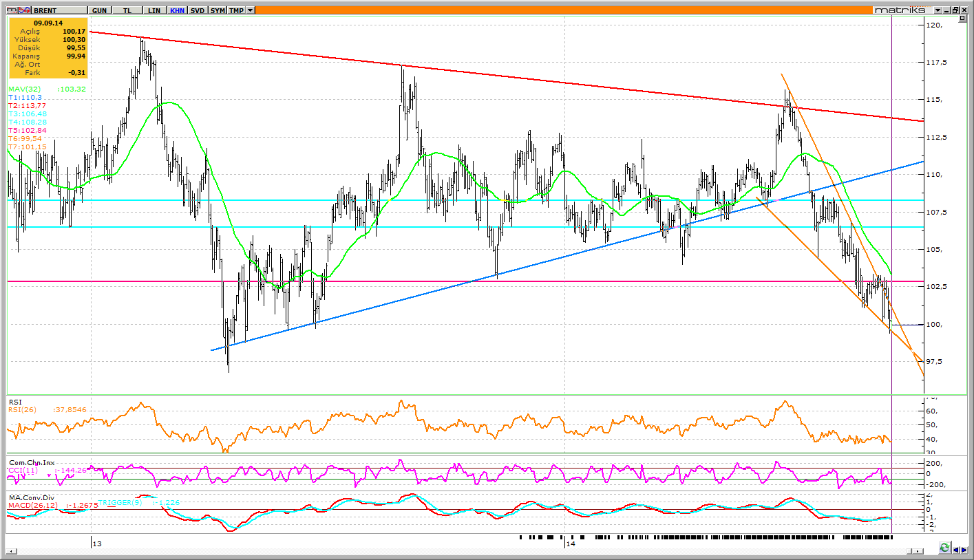The width and height of the screenshot is (974, 560).
Task: Click the 09.09.14 date header
Action: 48,23
